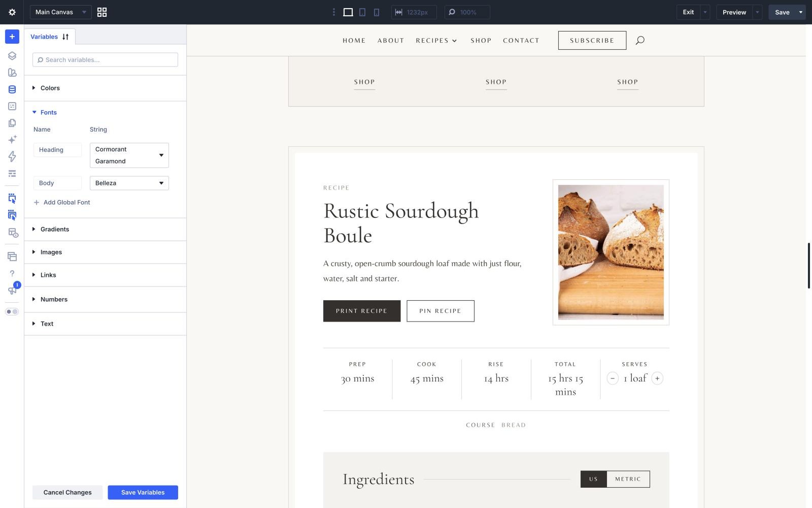Click Add Global Font link

pyautogui.click(x=62, y=202)
